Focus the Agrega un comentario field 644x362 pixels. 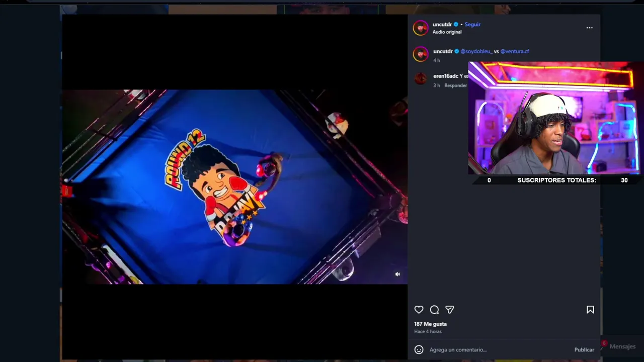498,349
